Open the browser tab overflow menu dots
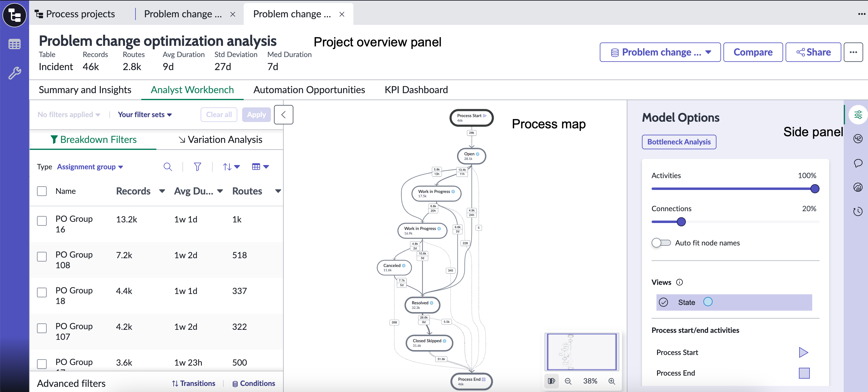Screen dimensions: 868x392 (862, 14)
